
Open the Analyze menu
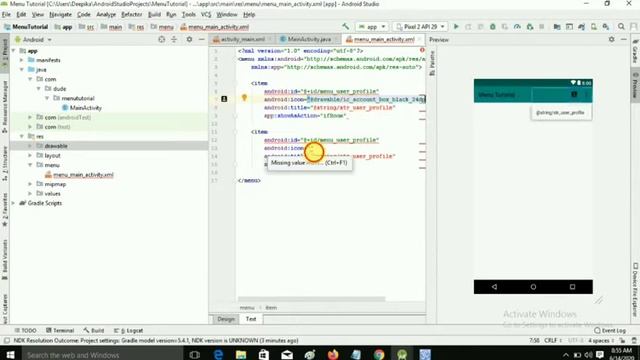(106, 14)
